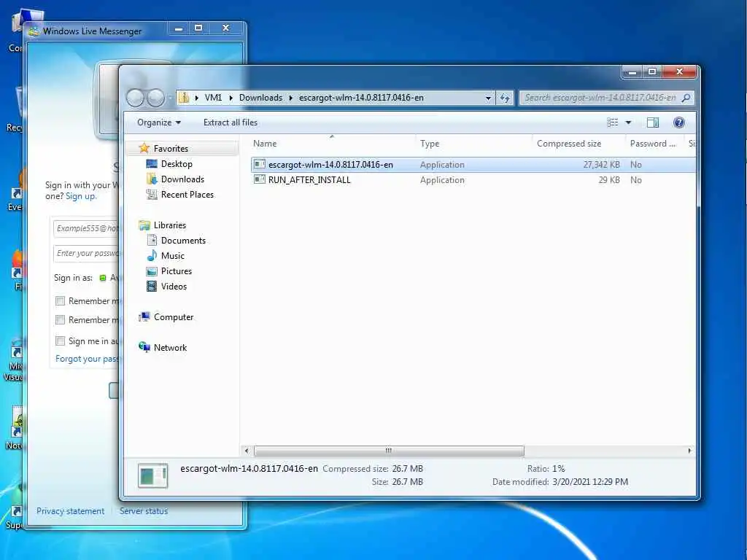Click the search magnifier icon

[x=686, y=98]
